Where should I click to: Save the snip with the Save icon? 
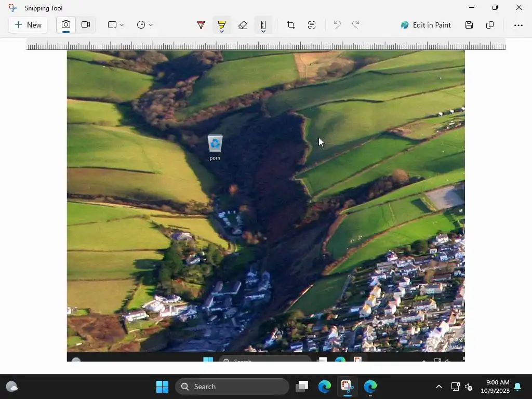(469, 25)
